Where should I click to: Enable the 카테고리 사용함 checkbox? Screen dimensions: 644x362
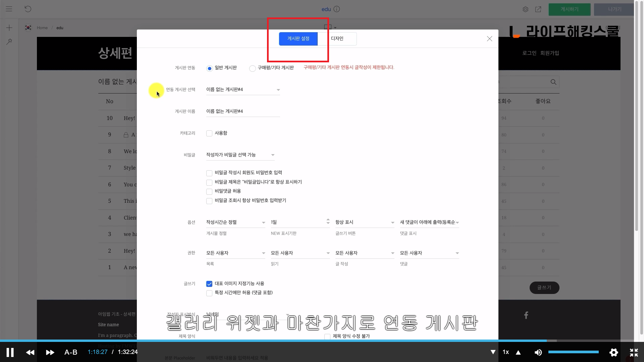[209, 133]
